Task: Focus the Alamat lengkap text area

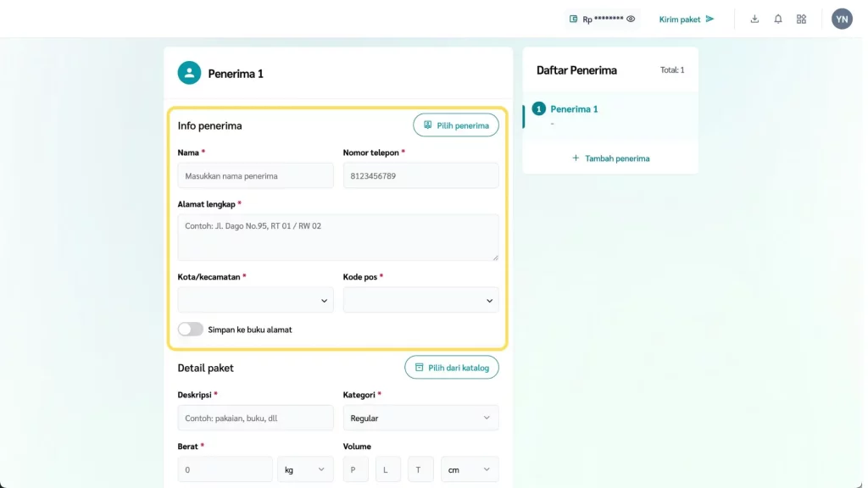Action: tap(337, 237)
